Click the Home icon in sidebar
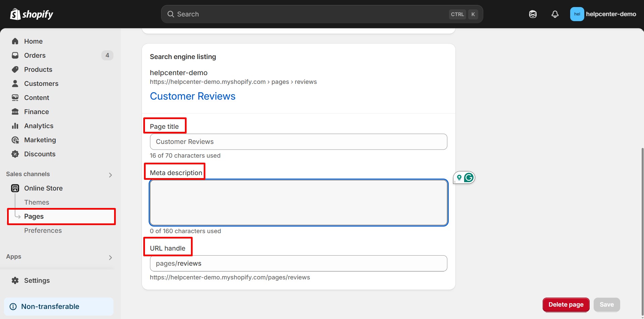Screen dimensions: 644x319 click(15, 41)
